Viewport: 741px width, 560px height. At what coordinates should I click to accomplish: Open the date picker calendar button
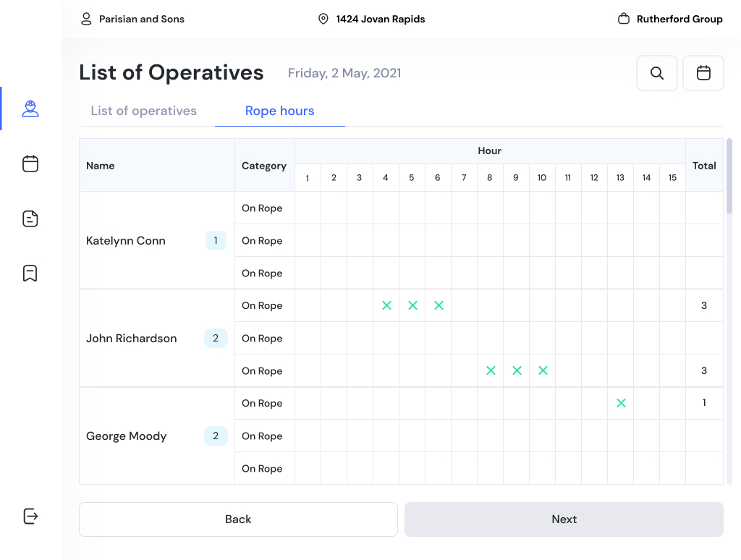pos(703,73)
